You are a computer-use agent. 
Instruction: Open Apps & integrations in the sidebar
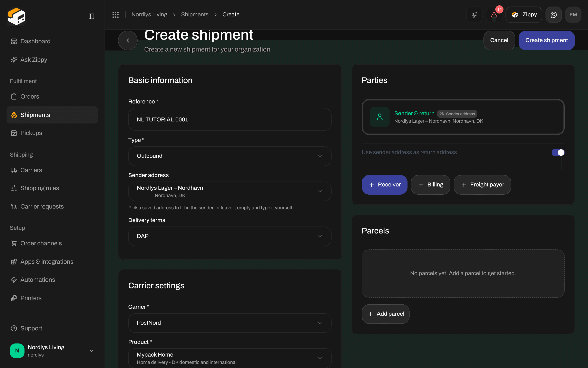click(52, 262)
